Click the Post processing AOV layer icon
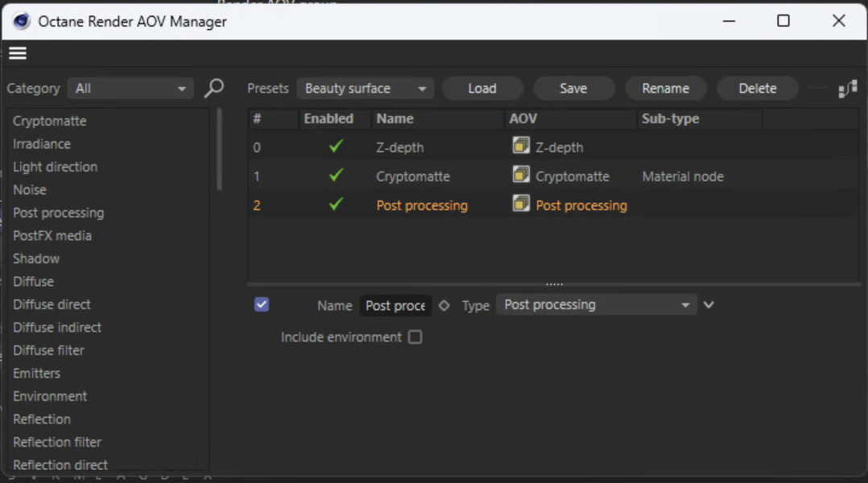Viewport: 868px width, 483px height. 521,204
